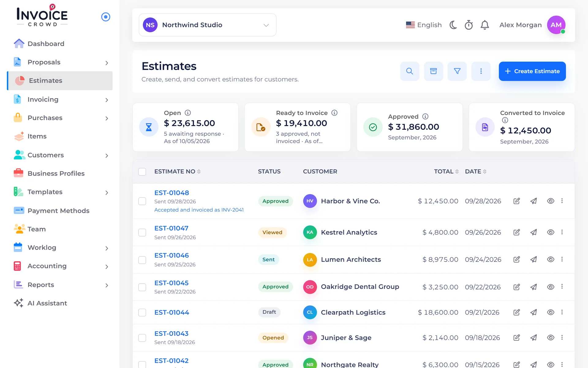Select all estimates header checkbox
The height and width of the screenshot is (368, 588).
pyautogui.click(x=142, y=172)
